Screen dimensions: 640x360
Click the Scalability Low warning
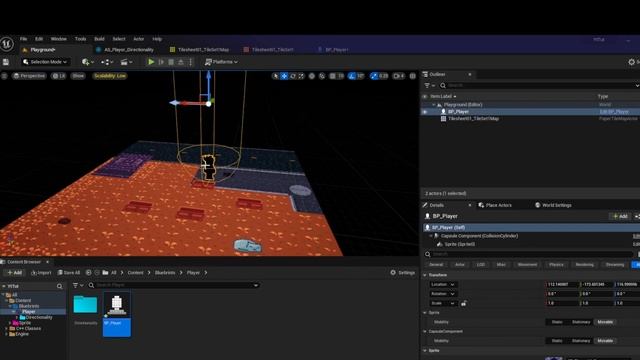tap(110, 76)
